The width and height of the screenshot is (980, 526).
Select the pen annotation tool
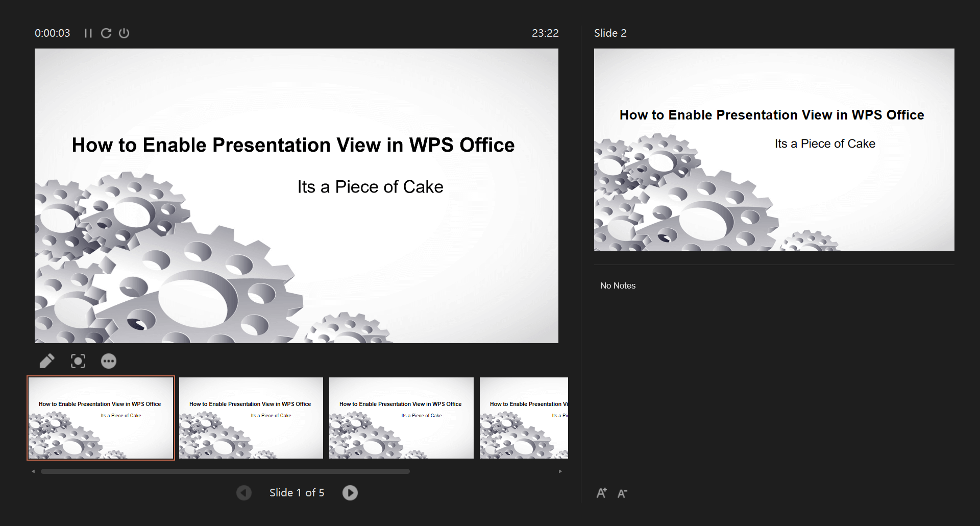pos(46,361)
